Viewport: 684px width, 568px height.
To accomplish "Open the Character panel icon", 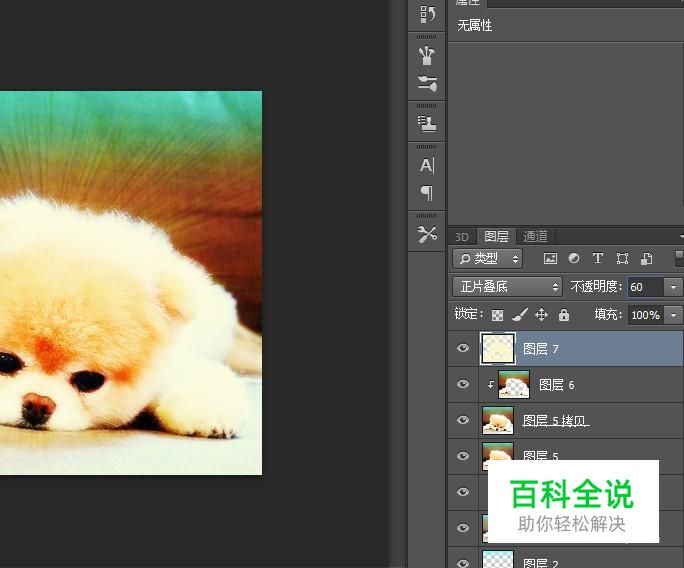I will coord(427,165).
